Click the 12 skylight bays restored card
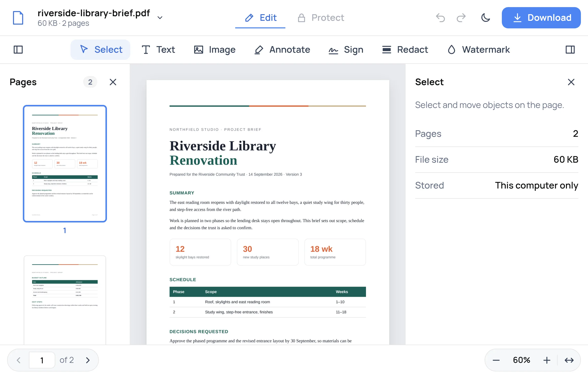 [200, 252]
